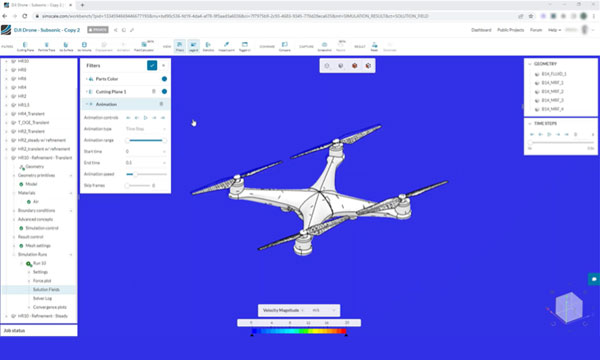
Task: Play the animation in Animation controls
Action: (x=145, y=117)
